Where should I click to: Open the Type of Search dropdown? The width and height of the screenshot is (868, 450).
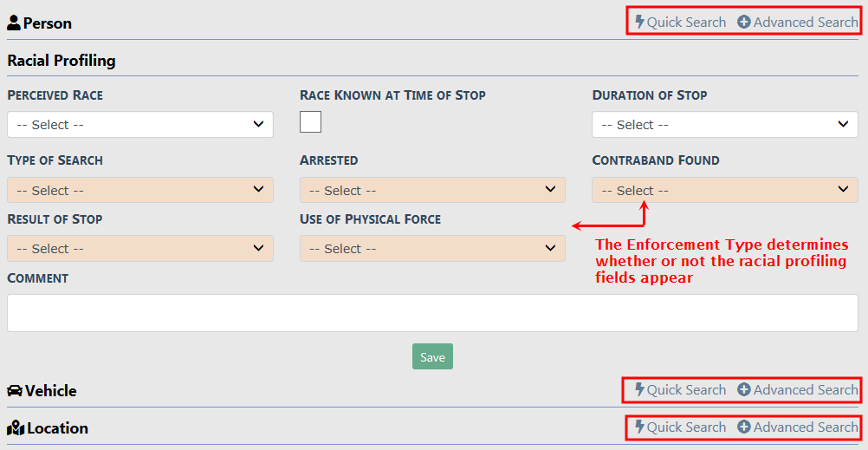point(139,191)
